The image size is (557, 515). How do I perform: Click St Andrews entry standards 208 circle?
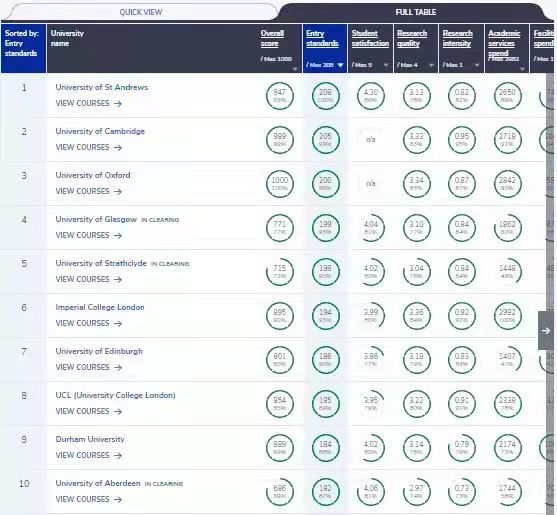point(325,96)
